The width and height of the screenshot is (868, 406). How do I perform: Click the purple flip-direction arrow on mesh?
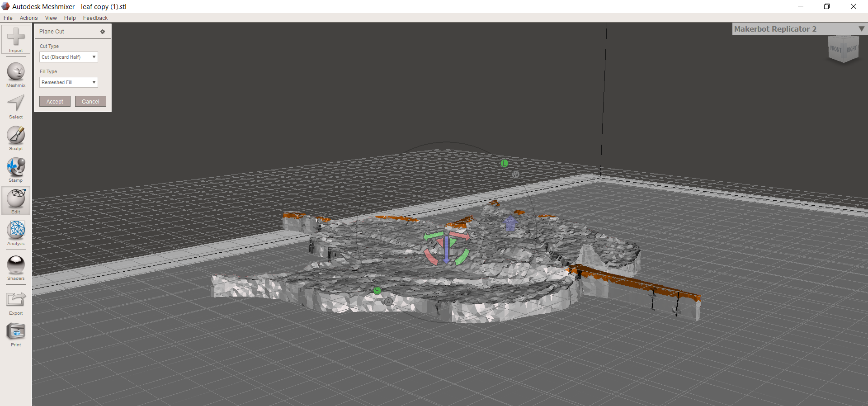tap(510, 223)
